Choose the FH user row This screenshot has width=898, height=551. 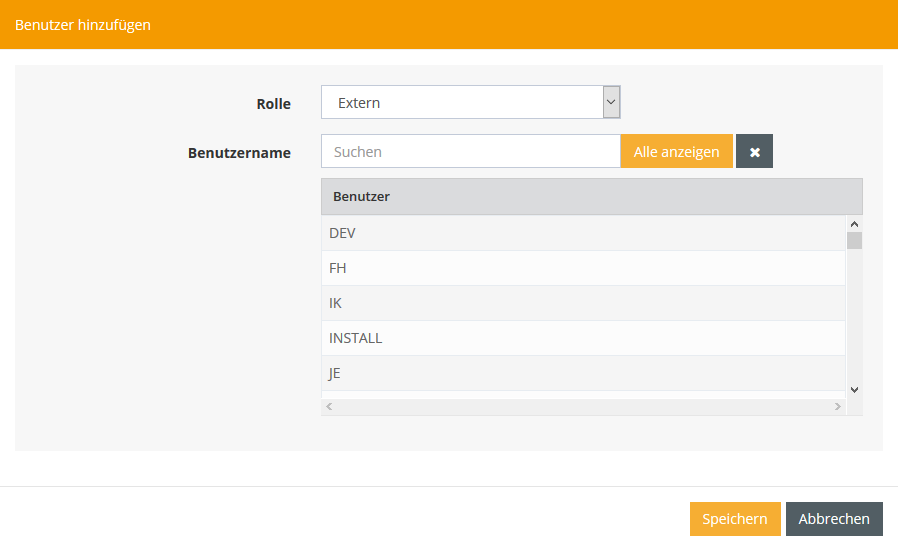click(x=338, y=268)
